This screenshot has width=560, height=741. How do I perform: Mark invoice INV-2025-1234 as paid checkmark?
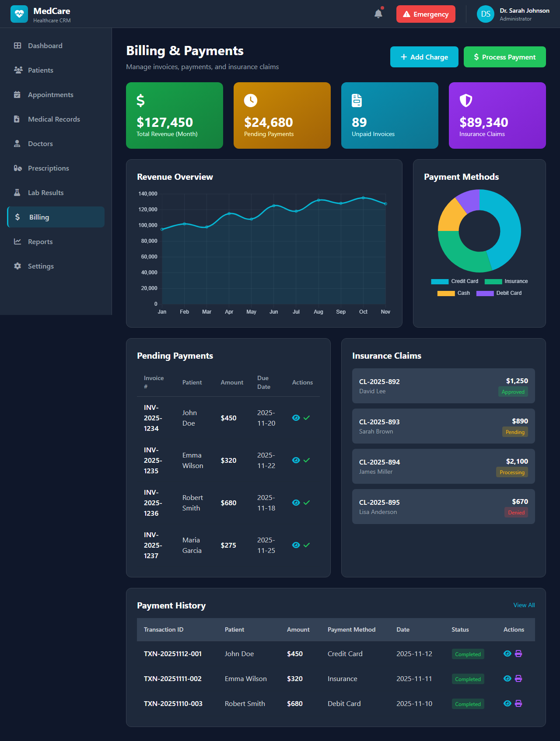pyautogui.click(x=307, y=418)
